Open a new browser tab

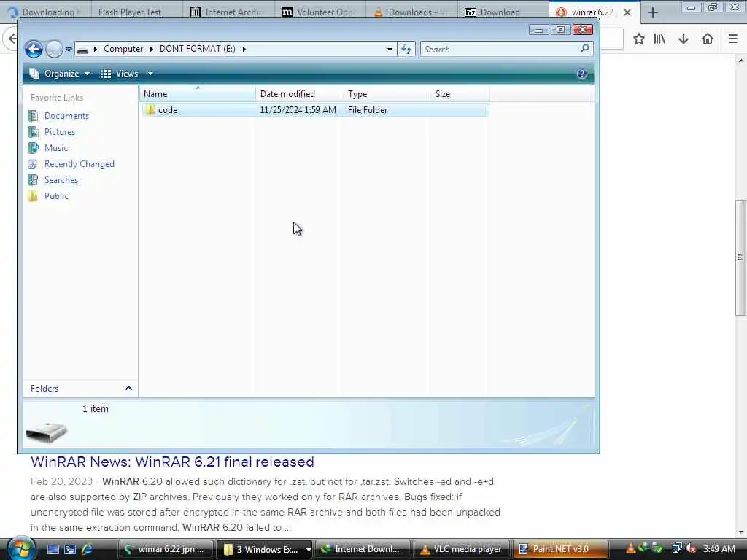click(x=653, y=12)
